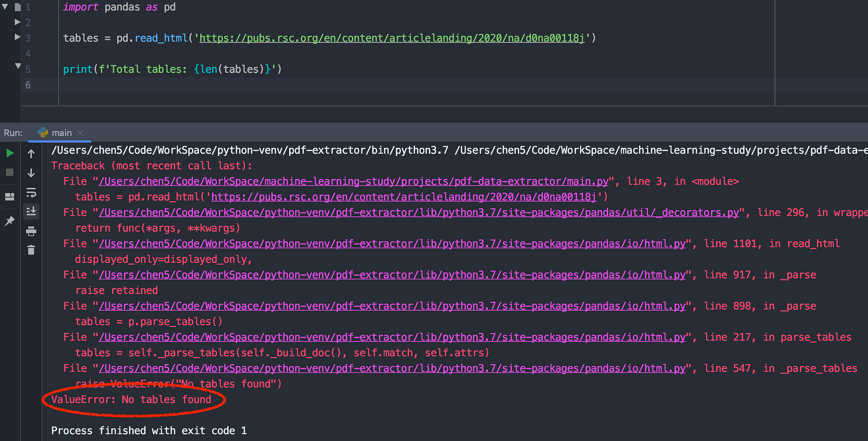
Task: Click 'displayed_only=displayed_only,' traceback line
Action: [164, 259]
